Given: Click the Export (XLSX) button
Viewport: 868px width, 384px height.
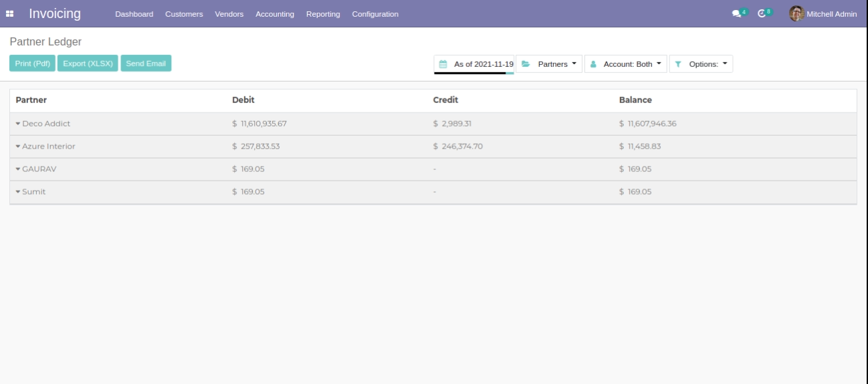Looking at the screenshot, I should [x=88, y=64].
